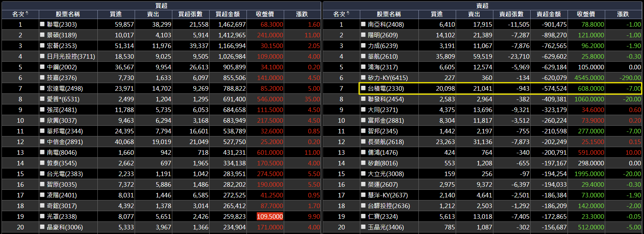
Task: Sort 買超 table by 買進 column
Action: [x=116, y=14]
